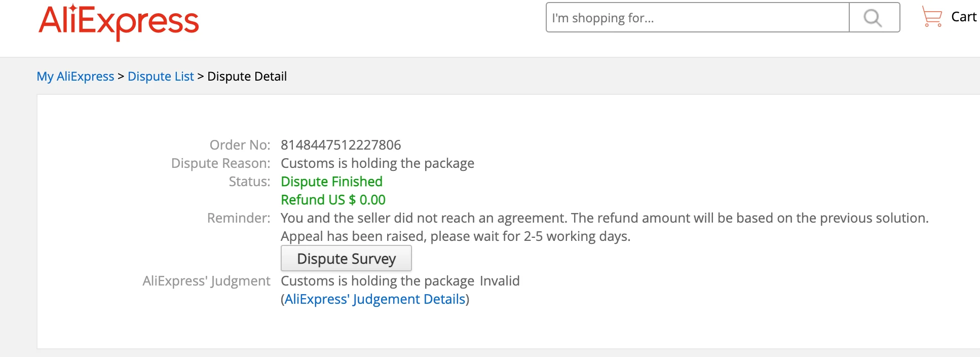Viewport: 980px width, 357px height.
Task: Click the Refund US $ 0.00 text
Action: click(x=333, y=200)
